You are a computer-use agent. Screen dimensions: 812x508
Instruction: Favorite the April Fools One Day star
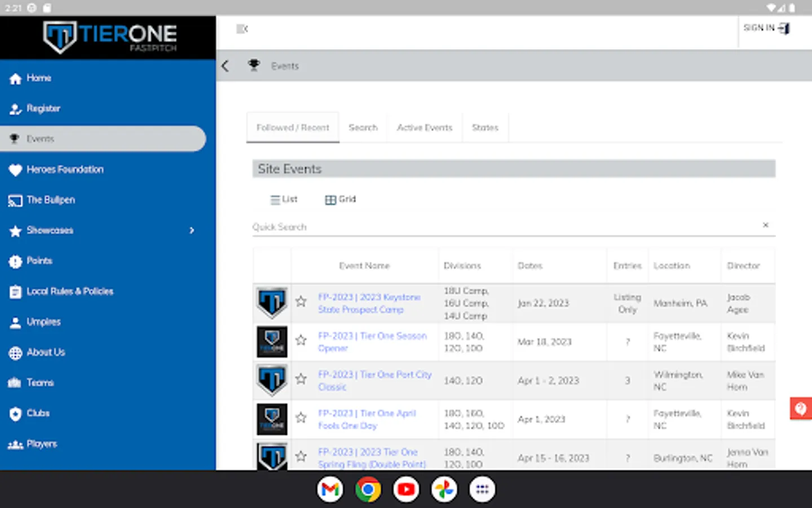(x=301, y=418)
